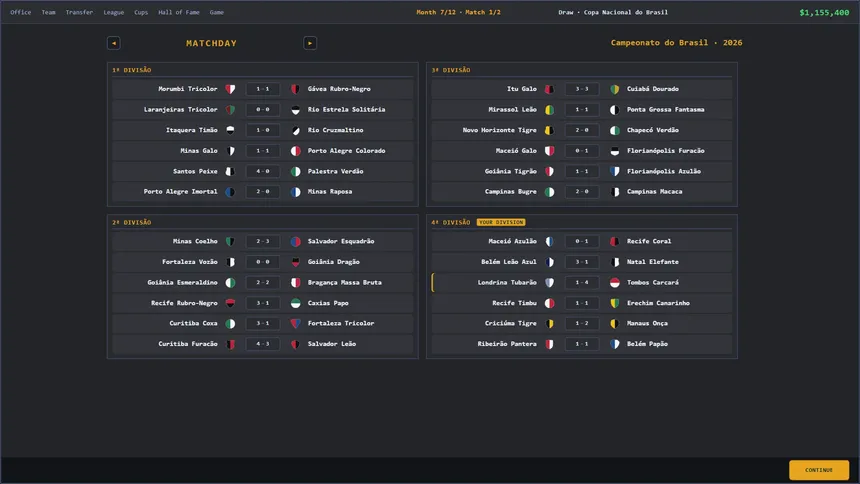Screen dimensions: 860x484
Task: Click the Fortaleza Tricolor shield icon
Action: click(295, 323)
